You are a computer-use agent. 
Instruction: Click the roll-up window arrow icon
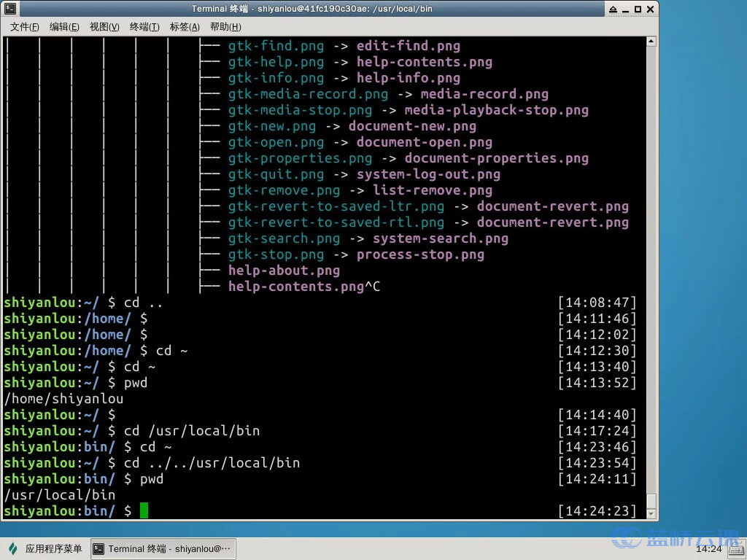613,9
